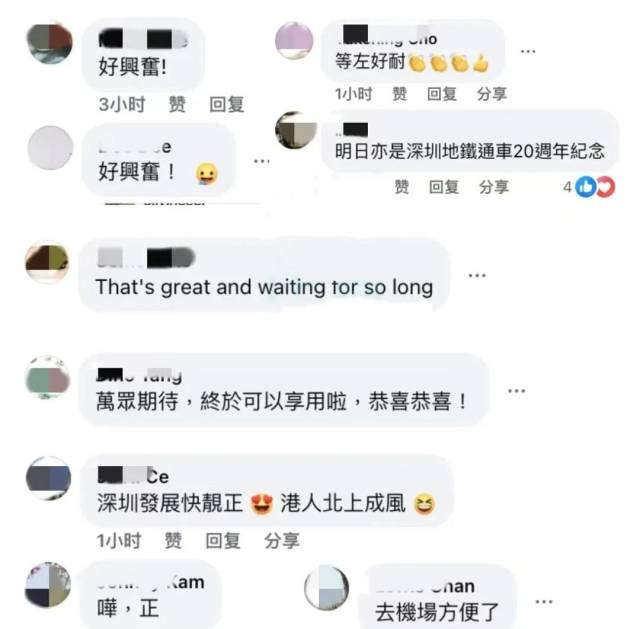The height and width of the screenshot is (629, 640).
Task: Open the profile name ending in Kam
Action: coord(151,582)
